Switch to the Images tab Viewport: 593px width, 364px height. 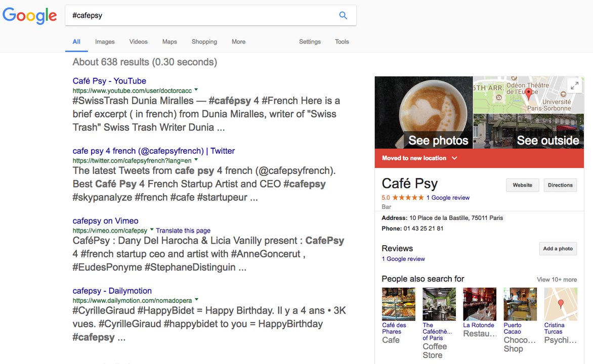pos(105,42)
